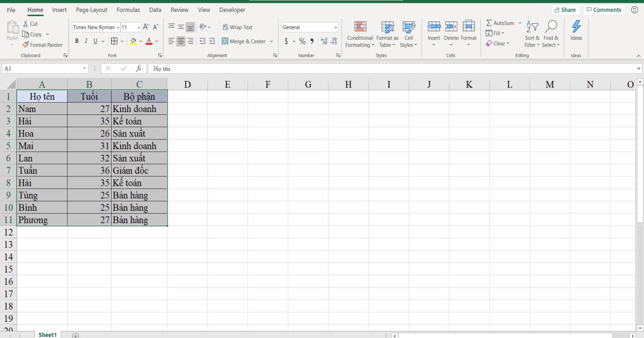Open Conditional Formatting options
The height and width of the screenshot is (338, 644).
pyautogui.click(x=360, y=34)
